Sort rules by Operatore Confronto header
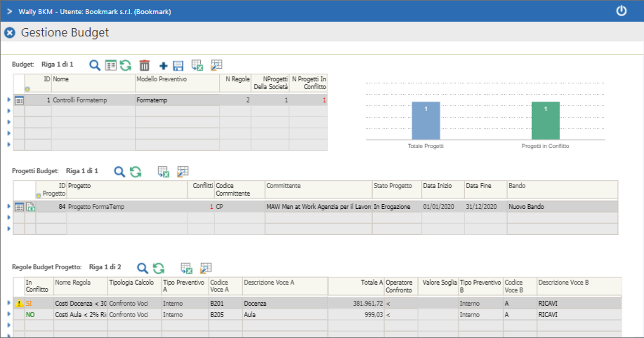This screenshot has width=644, height=338. [x=401, y=286]
